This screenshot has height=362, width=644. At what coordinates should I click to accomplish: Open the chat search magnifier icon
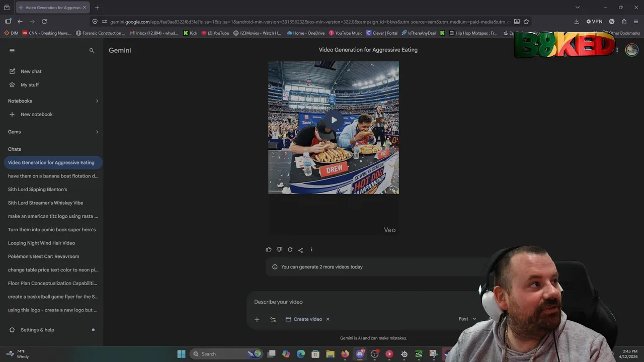pyautogui.click(x=92, y=50)
